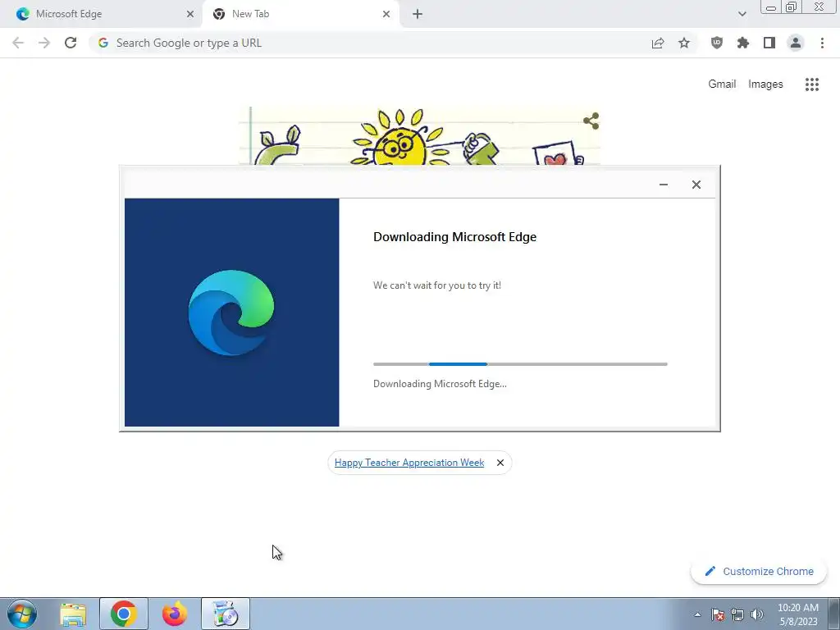Image resolution: width=840 pixels, height=630 pixels.
Task: Bookmark this tab with the star icon
Action: (684, 43)
